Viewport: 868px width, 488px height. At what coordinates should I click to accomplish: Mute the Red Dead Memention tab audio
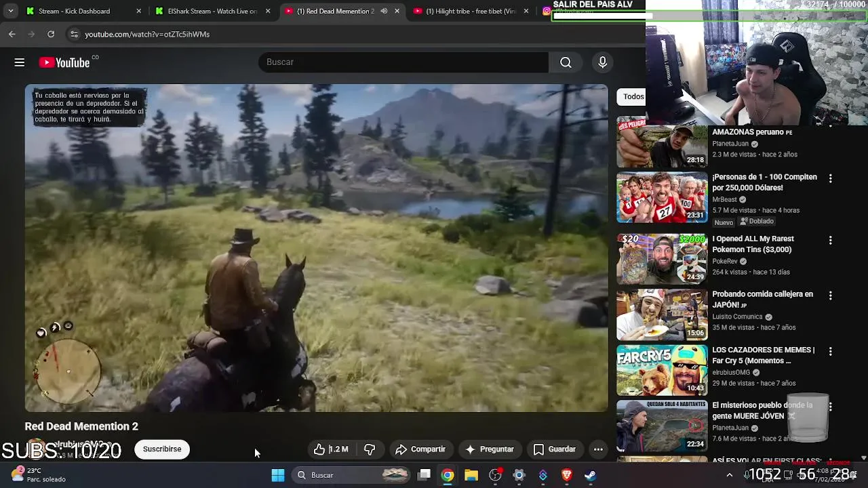click(x=384, y=11)
